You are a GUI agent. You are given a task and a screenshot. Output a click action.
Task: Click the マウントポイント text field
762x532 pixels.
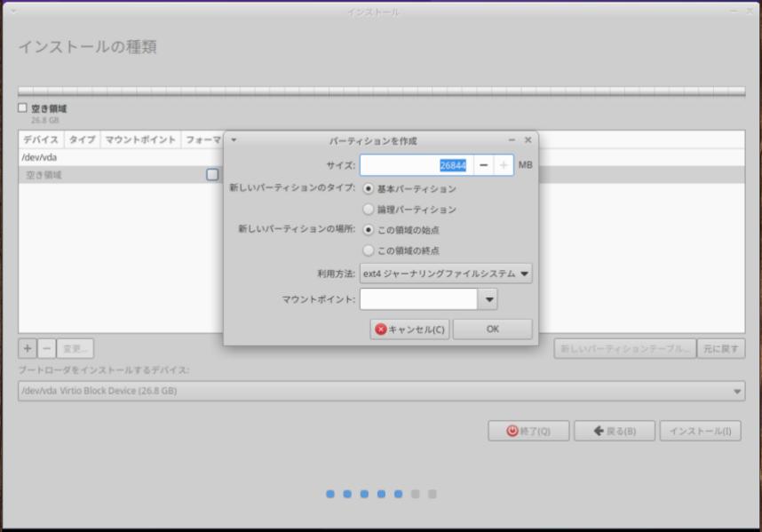418,299
